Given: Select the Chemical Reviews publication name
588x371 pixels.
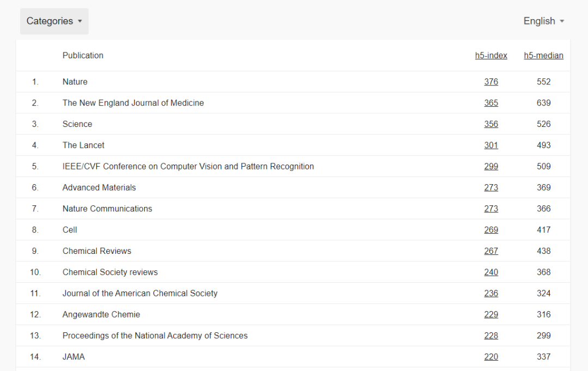Looking at the screenshot, I should coord(97,251).
